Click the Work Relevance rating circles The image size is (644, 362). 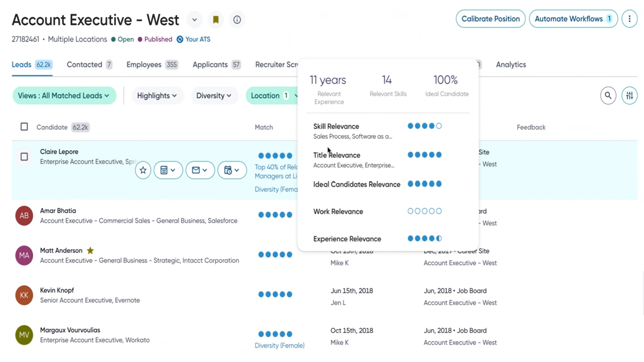click(x=424, y=211)
